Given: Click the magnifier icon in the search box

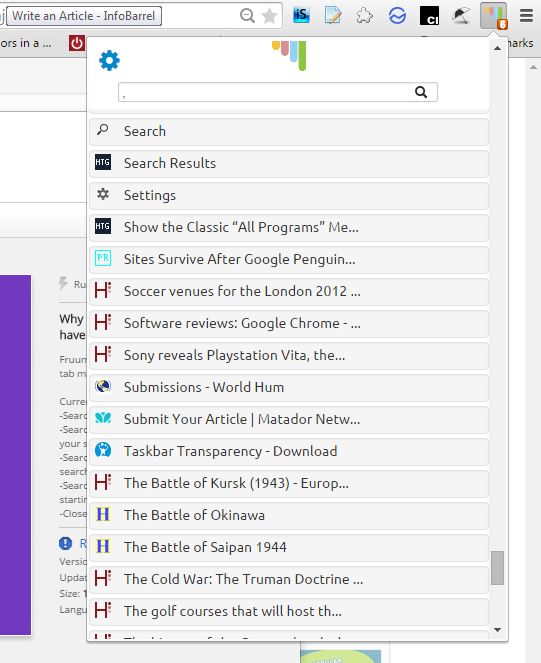Looking at the screenshot, I should (x=421, y=92).
